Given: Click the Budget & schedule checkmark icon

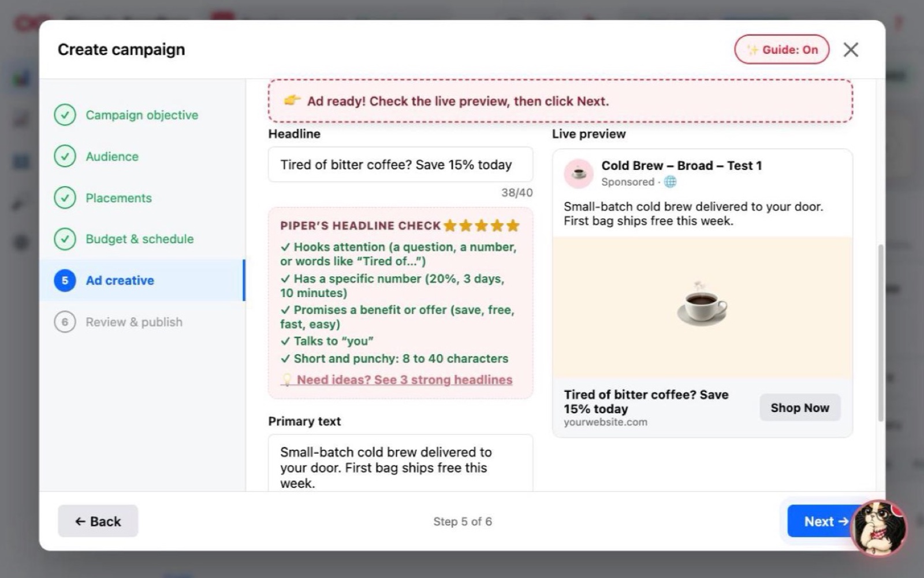Looking at the screenshot, I should click(65, 239).
